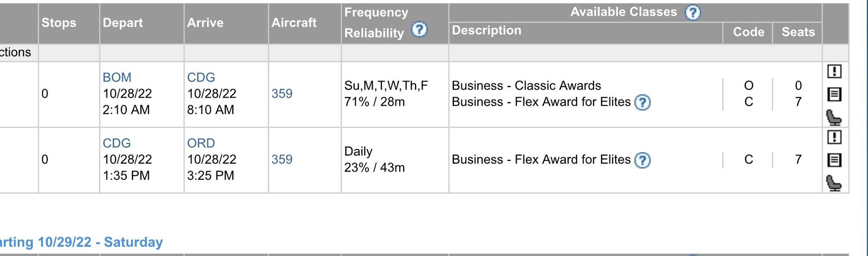The image size is (868, 256).
Task: View seat map icon for BOM-CDG flight
Action: point(834,117)
